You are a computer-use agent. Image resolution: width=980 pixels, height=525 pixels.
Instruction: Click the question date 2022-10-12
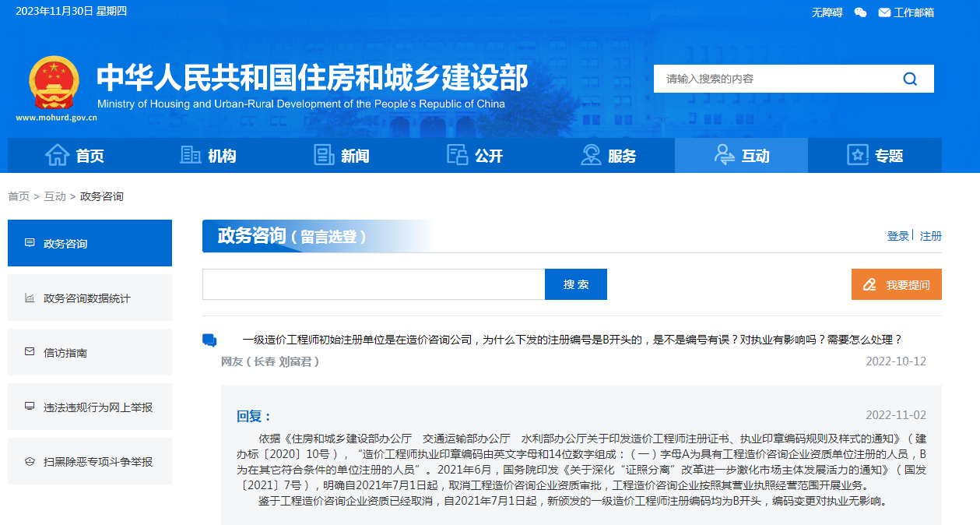pos(896,361)
